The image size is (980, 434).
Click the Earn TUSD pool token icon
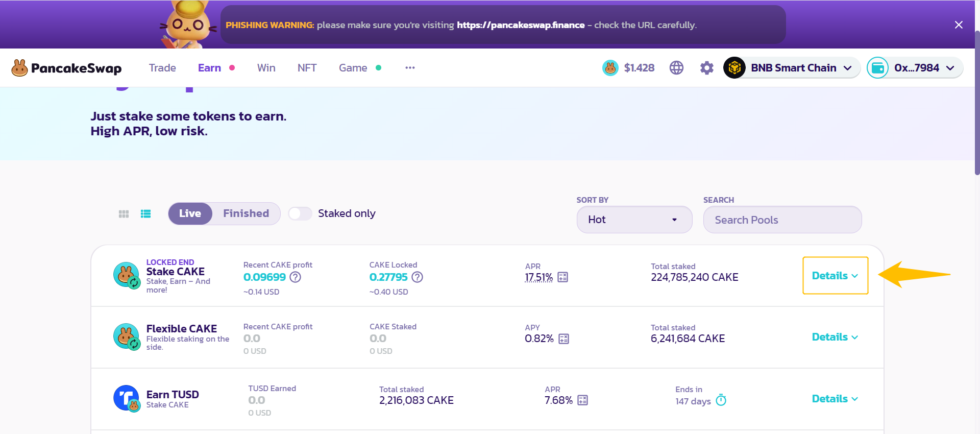126,398
